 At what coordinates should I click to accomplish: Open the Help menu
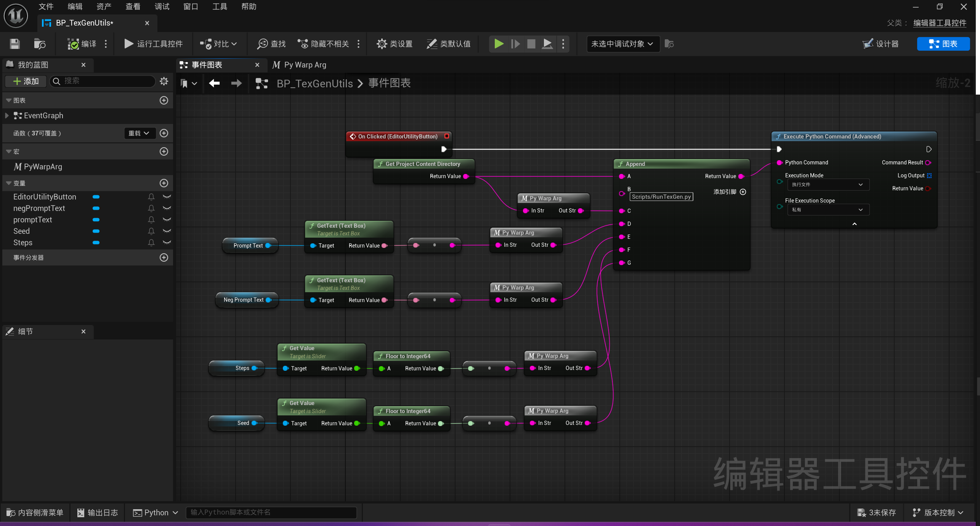pyautogui.click(x=249, y=6)
